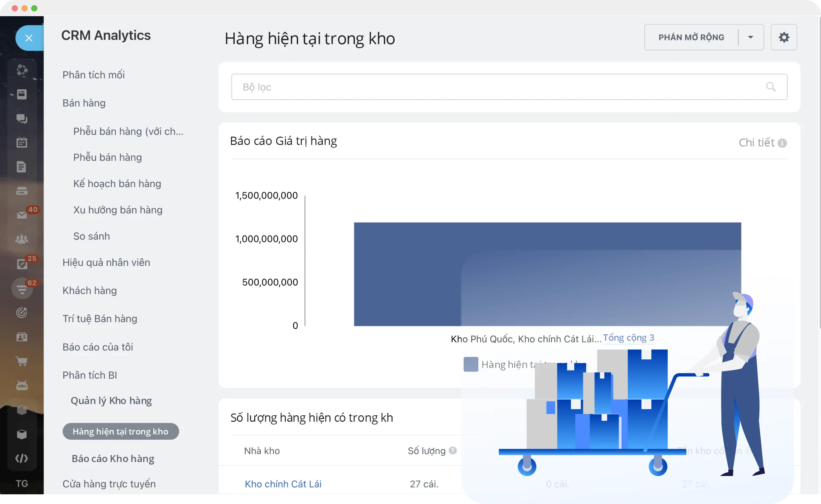
Task: Toggle the Hàng hiện tại legend swatch
Action: point(471,364)
